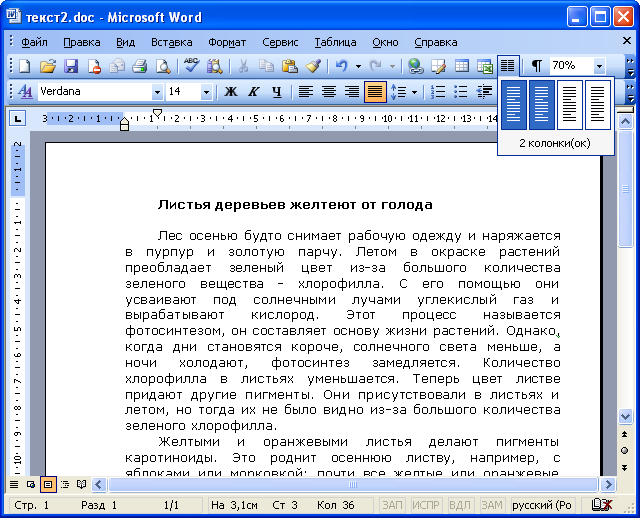Select the third column in picker
Viewport: 640px width, 518px height.
coord(570,105)
